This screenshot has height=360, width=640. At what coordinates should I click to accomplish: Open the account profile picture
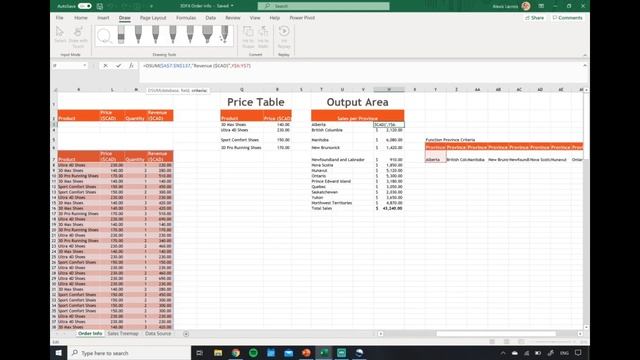click(x=526, y=6)
